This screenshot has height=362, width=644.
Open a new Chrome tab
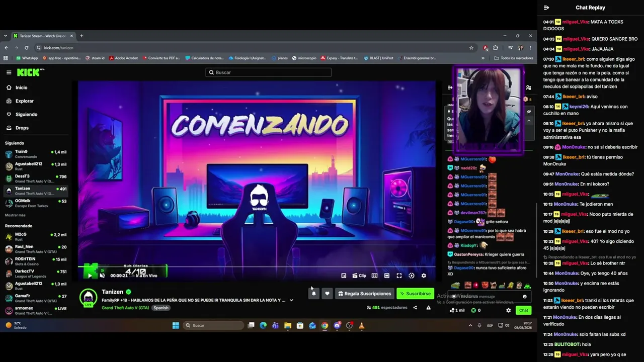click(x=82, y=36)
